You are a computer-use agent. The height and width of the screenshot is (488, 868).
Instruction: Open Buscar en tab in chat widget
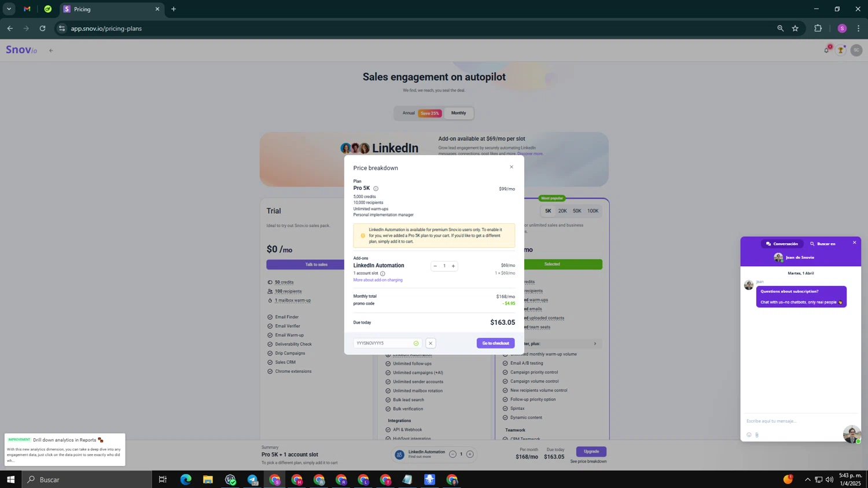pos(823,244)
